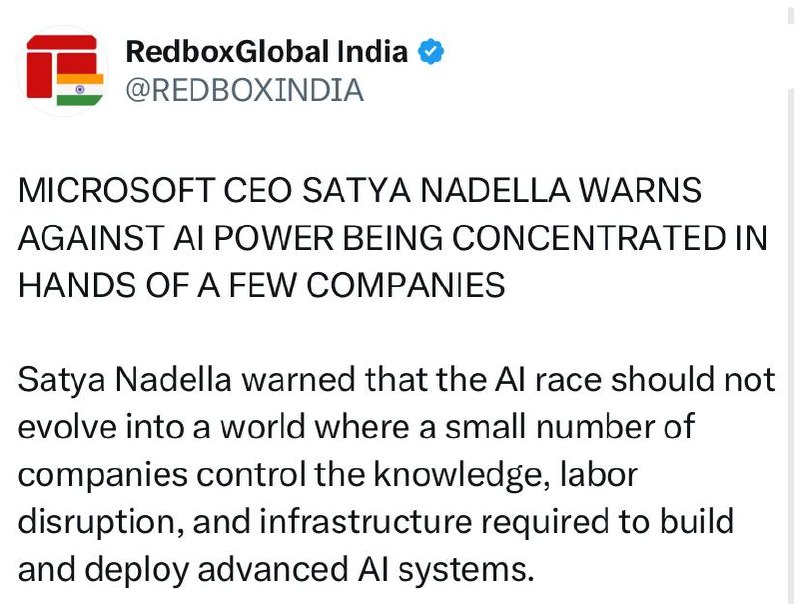Click the line starting evolve into a world

click(356, 427)
